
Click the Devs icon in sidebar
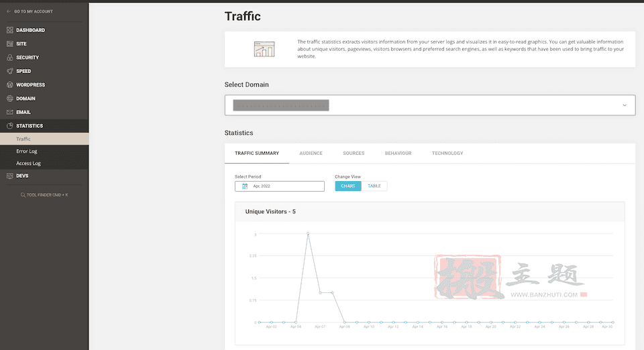[10, 176]
